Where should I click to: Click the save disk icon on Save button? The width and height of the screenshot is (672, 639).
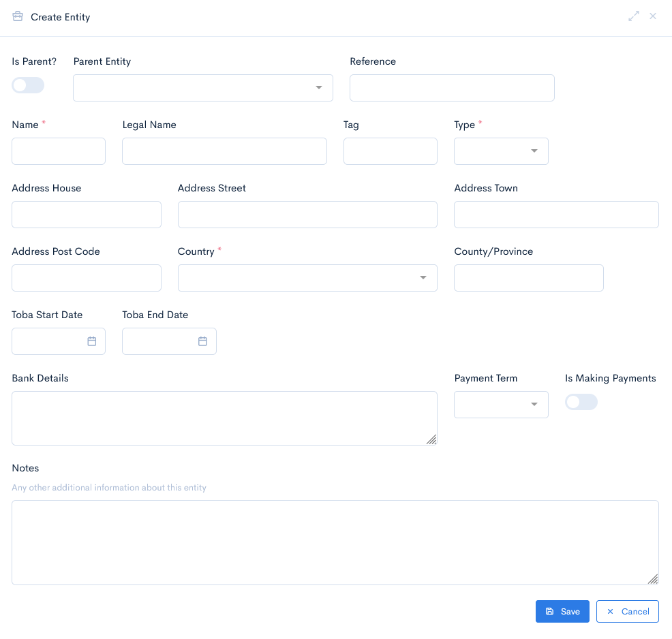[549, 611]
